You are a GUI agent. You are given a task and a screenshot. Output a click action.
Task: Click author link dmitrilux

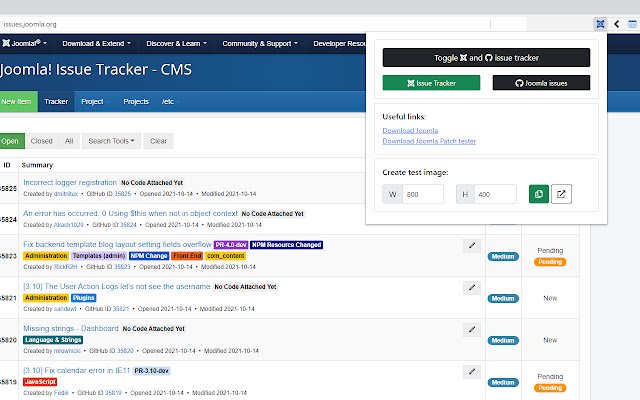66,193
